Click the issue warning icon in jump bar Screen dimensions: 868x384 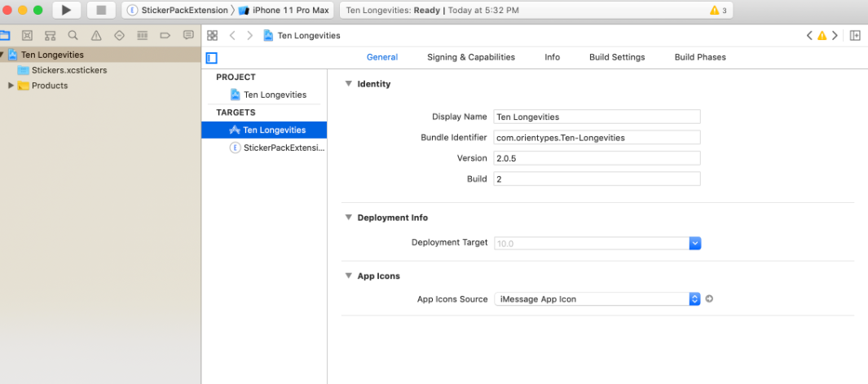822,35
